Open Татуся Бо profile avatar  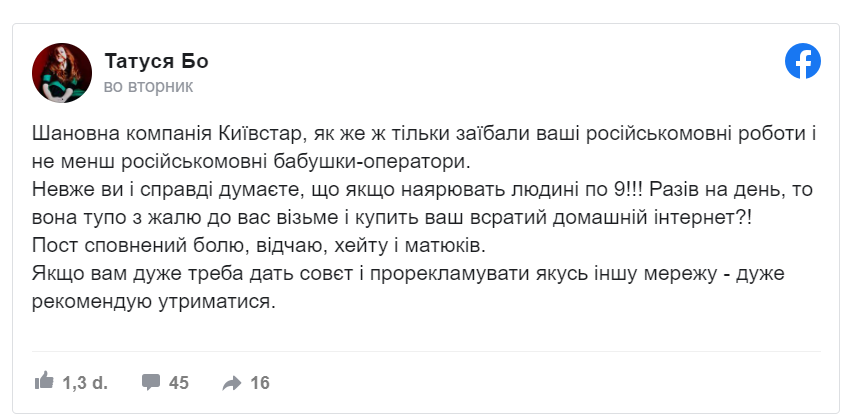point(62,73)
